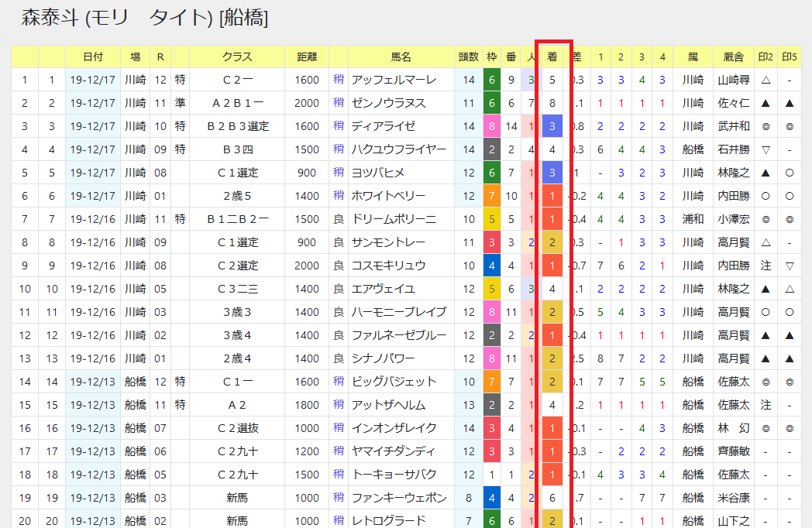812x528 pixels.
Task: Click the 印2 column header
Action: (766, 57)
